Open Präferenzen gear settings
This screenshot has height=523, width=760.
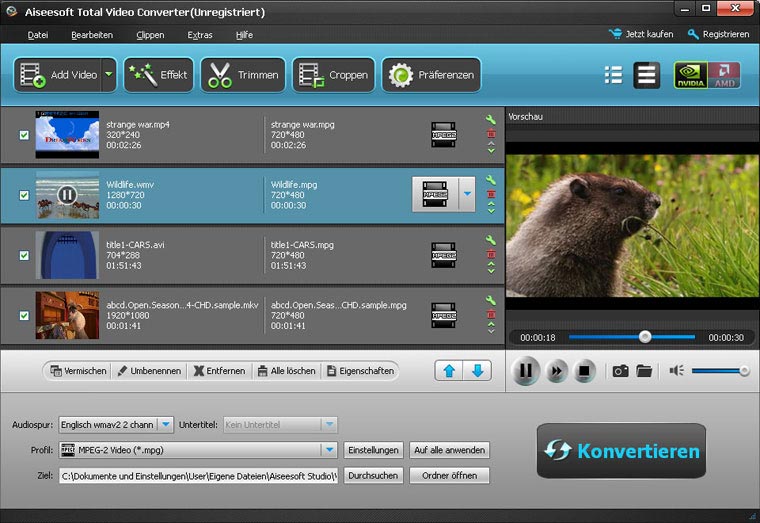click(432, 75)
